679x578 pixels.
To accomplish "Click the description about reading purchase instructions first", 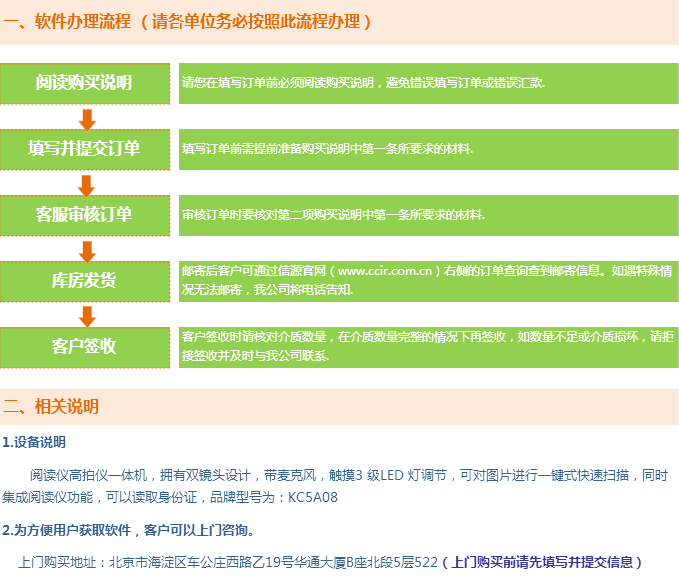I will point(363,83).
